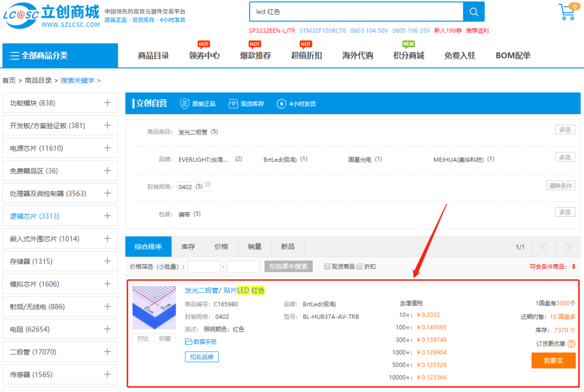The image size is (584, 392).
Task: Tick the 现货商品 checkbox
Action: 327,266
